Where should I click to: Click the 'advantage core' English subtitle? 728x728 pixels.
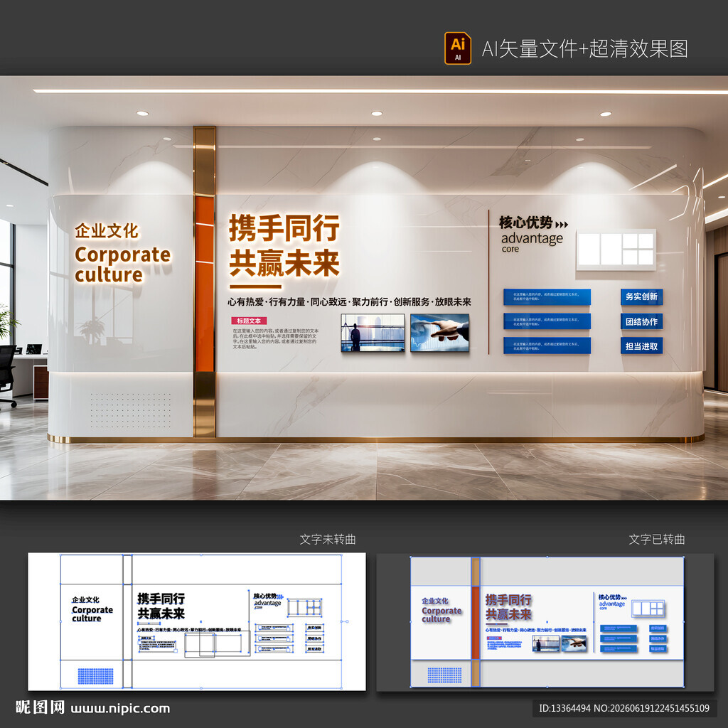point(532,242)
